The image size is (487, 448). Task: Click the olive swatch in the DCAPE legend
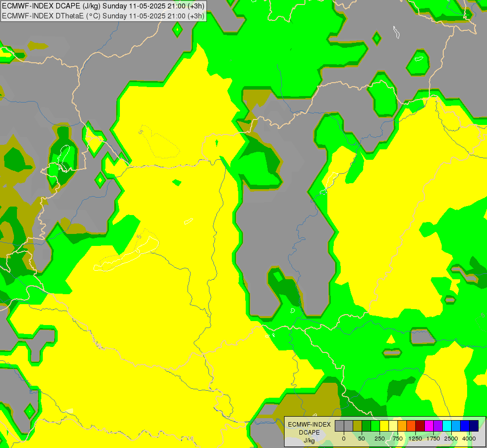(358, 426)
